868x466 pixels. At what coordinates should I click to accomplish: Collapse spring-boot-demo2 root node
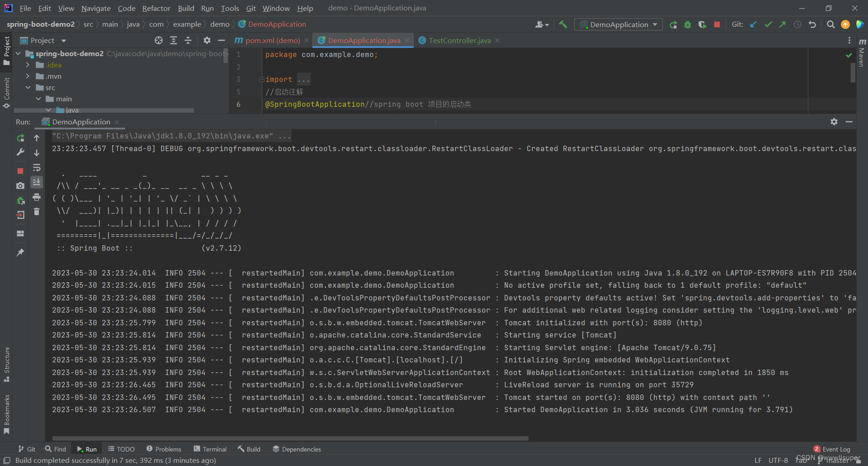click(x=18, y=53)
